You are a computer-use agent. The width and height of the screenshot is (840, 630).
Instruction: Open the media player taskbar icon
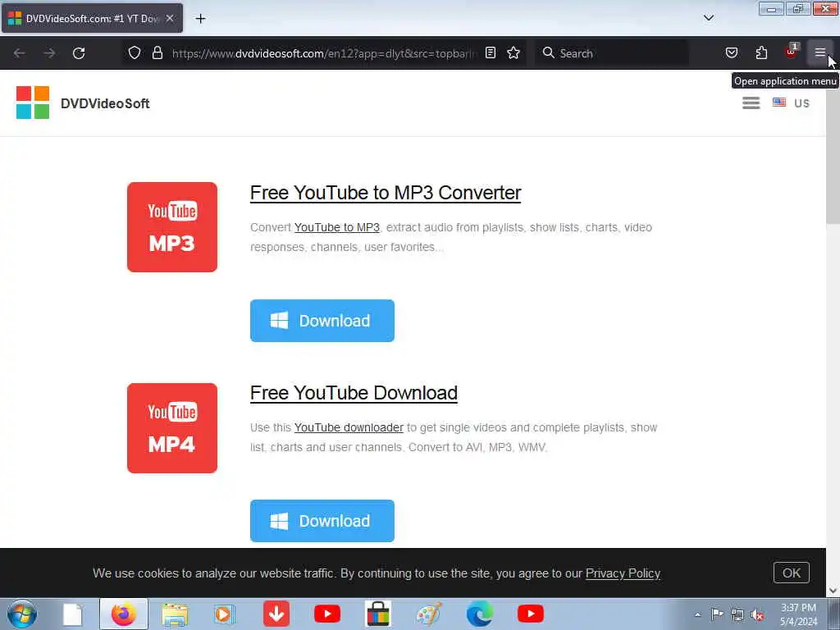pyautogui.click(x=225, y=614)
